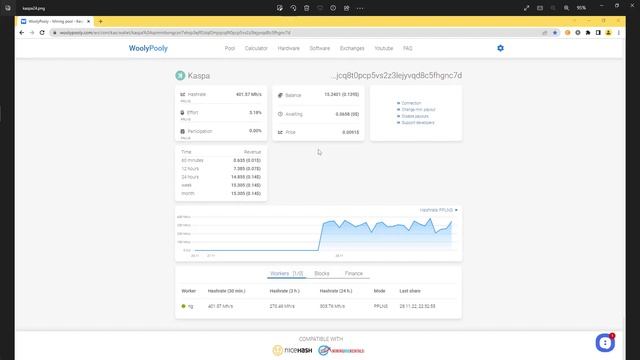Viewport: 640px width, 360px height.
Task: Open the chat support bubble
Action: [x=605, y=343]
